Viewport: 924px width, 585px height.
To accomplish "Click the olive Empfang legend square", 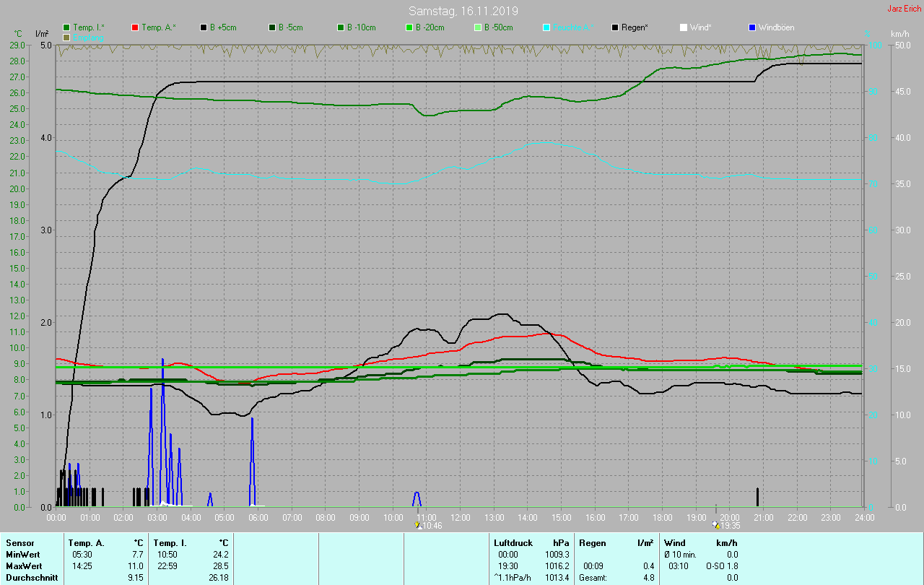I will (x=67, y=37).
